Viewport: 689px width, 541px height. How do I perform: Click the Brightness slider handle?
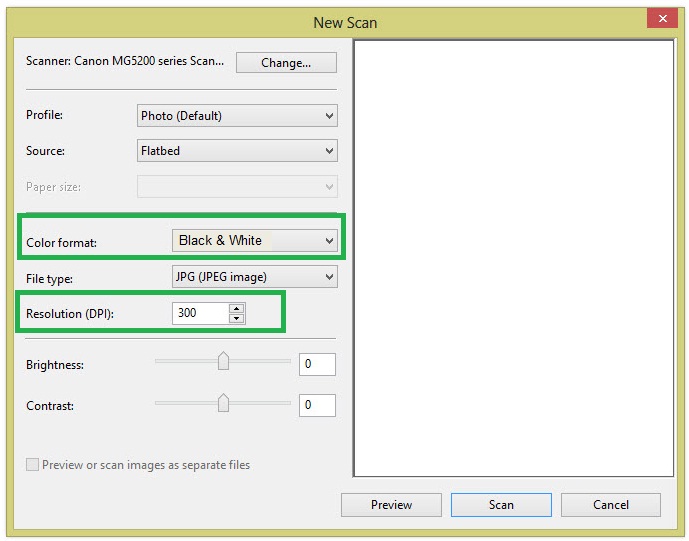coord(223,361)
